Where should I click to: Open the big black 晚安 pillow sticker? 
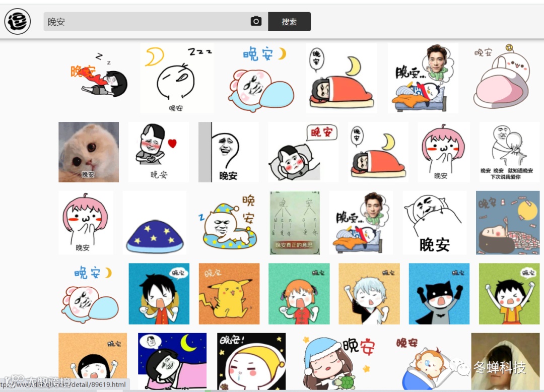click(435, 223)
